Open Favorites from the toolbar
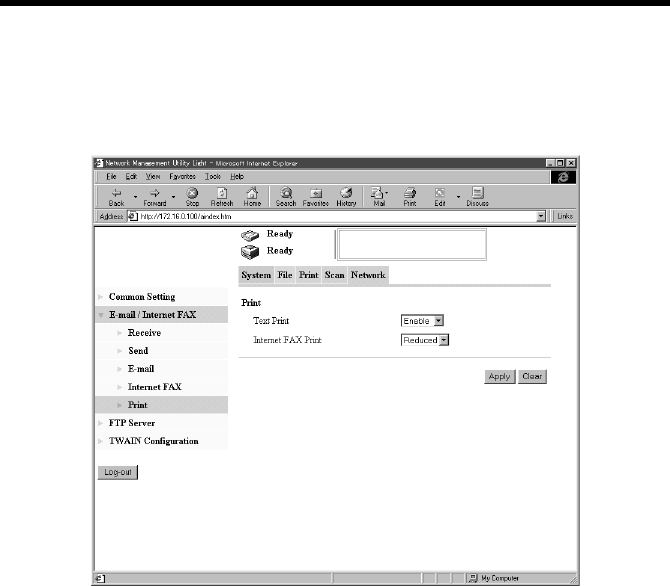The image size is (670, 586). point(316,197)
